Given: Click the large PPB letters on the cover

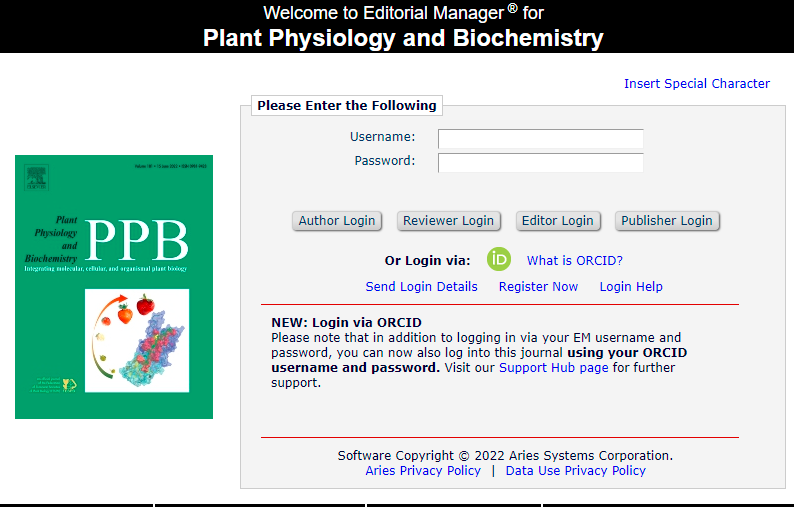Looking at the screenshot, I should 137,240.
